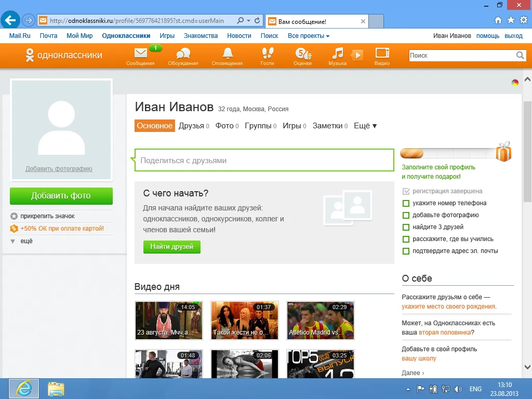This screenshot has width=532, height=399.
Task: Open browser favorites star
Action: pos(511,20)
